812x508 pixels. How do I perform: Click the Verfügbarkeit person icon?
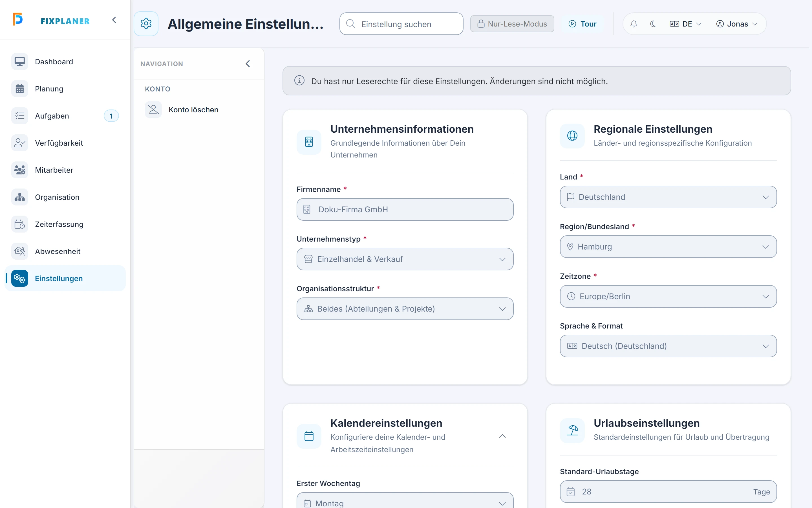tap(19, 143)
